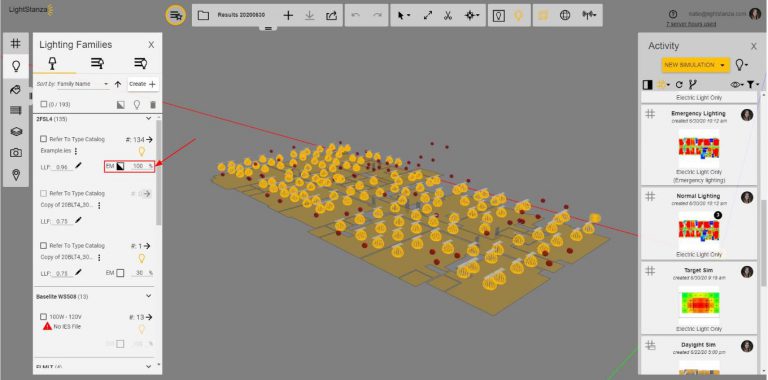Open the location pin sidebar icon
Image resolution: width=768 pixels, height=380 pixels.
pos(16,175)
